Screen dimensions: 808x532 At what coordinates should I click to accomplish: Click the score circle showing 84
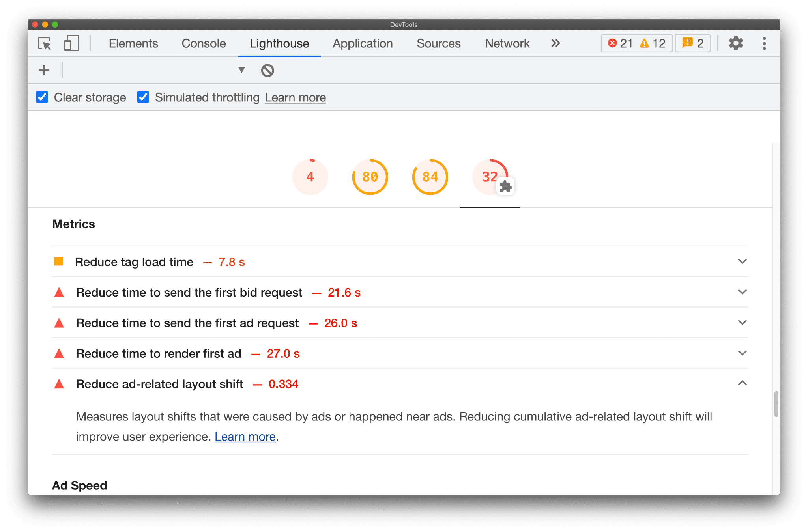[x=429, y=177]
